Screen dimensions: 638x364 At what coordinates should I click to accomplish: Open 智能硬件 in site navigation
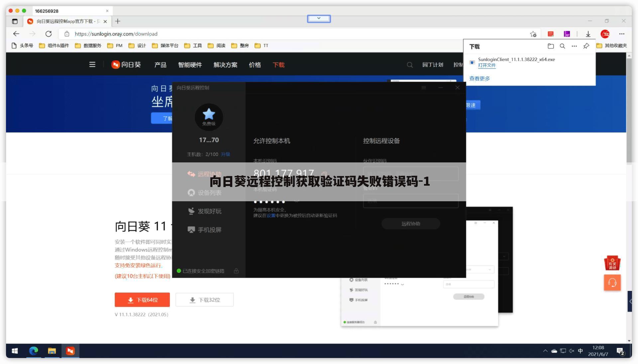tap(190, 65)
